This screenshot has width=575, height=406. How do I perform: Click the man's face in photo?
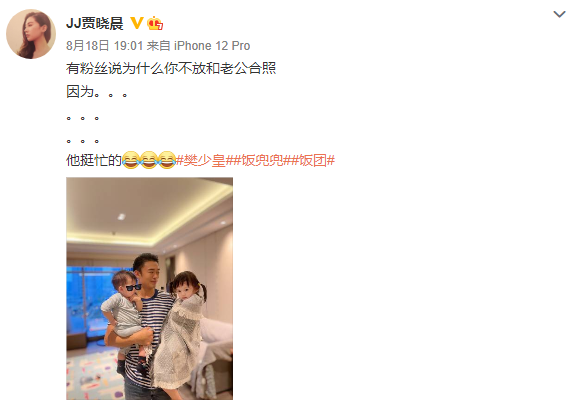click(x=147, y=273)
